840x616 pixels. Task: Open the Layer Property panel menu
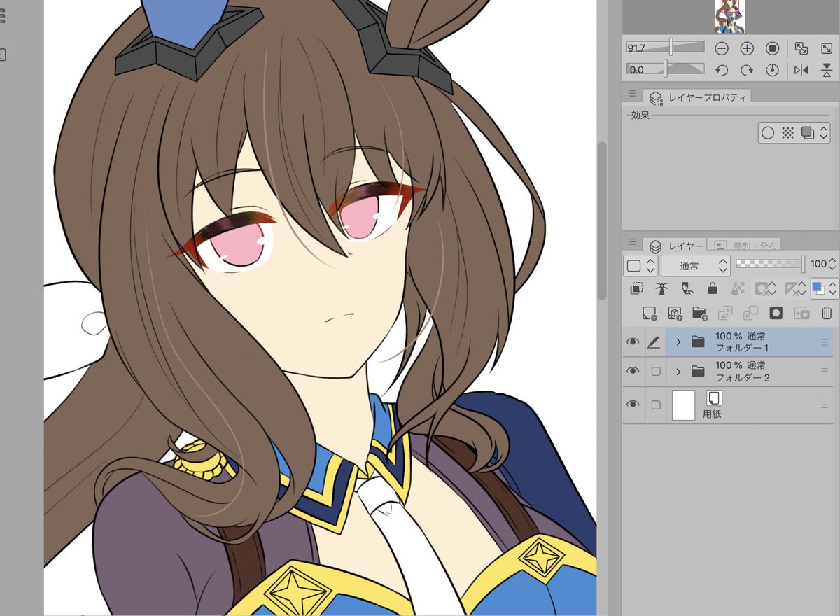point(632,94)
